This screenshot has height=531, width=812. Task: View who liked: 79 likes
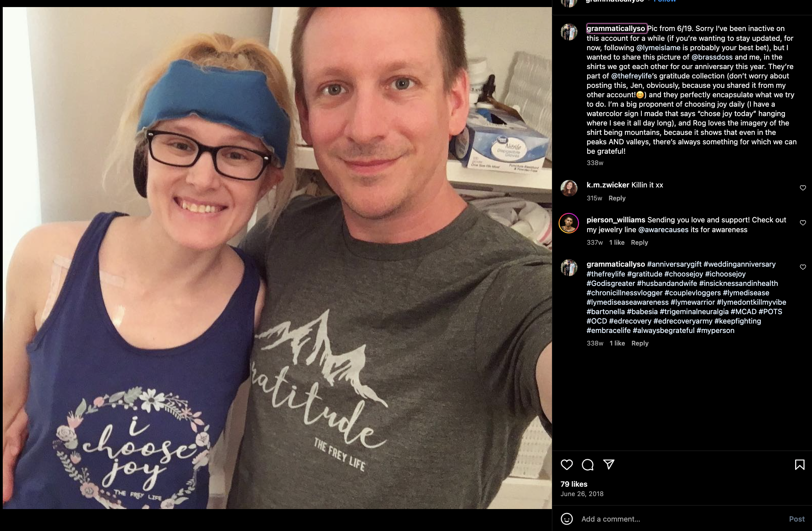click(574, 484)
